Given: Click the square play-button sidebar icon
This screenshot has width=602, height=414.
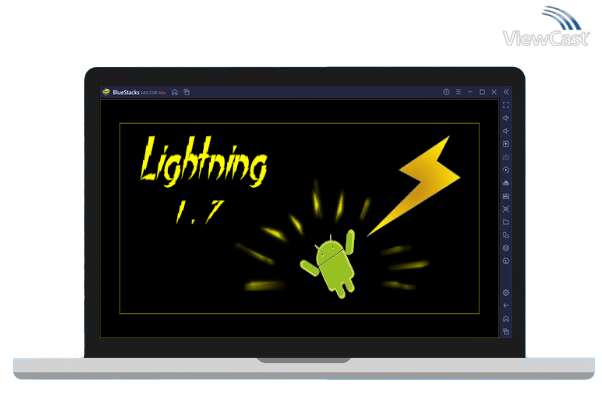Looking at the screenshot, I should tap(506, 144).
